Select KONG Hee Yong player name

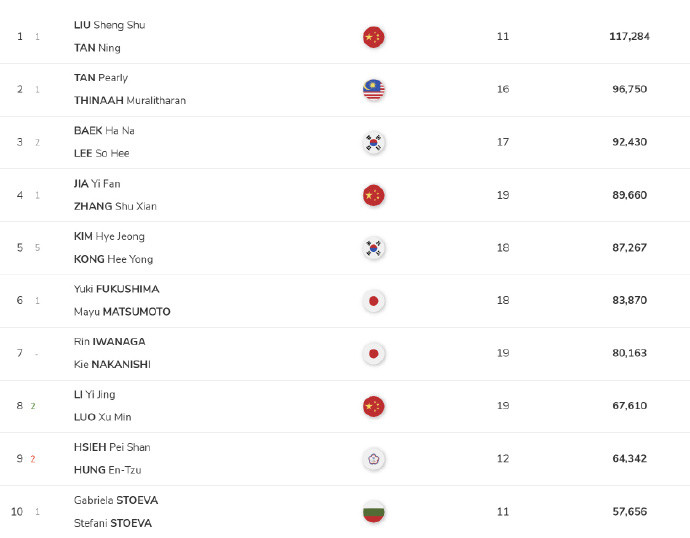coord(112,259)
